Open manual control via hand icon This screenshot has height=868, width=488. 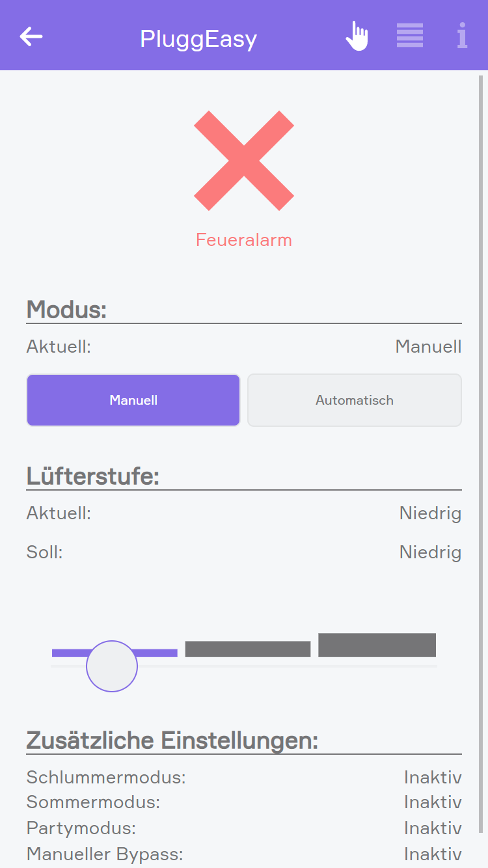[357, 36]
